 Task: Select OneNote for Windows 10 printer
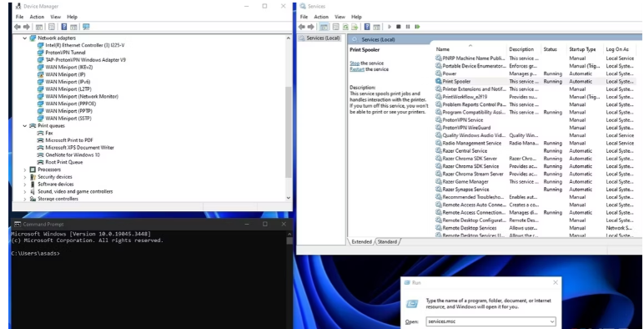(68, 155)
